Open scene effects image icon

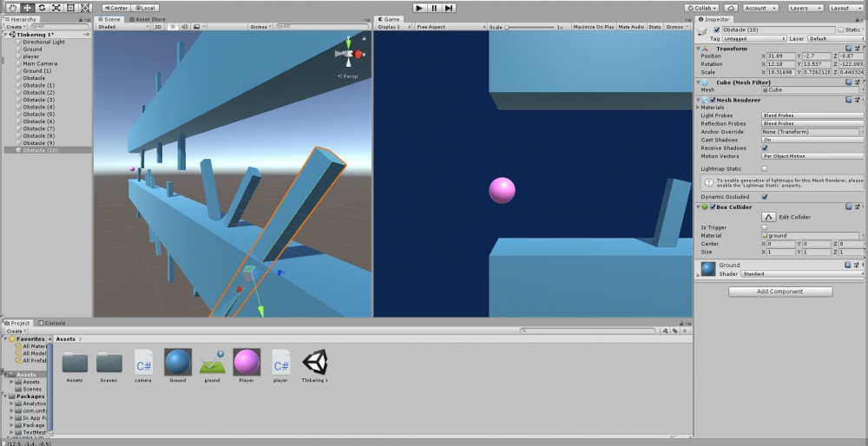point(196,27)
